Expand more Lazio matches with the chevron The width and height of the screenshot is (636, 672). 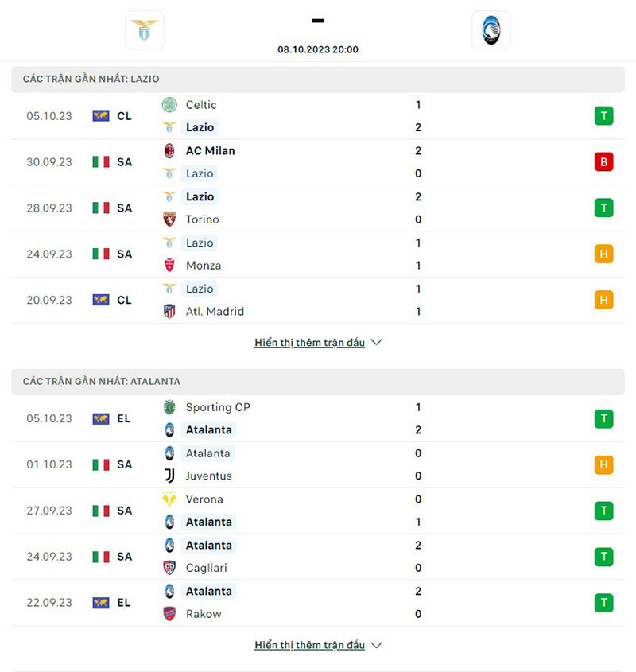[x=377, y=343]
